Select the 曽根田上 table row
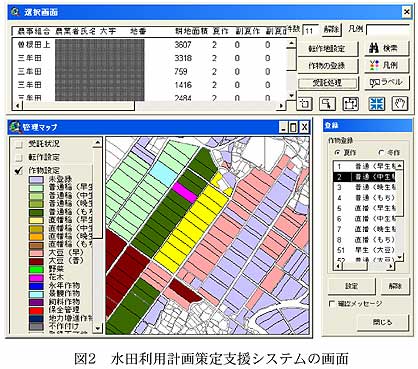Screen dimensions: 418x369 tap(150, 45)
